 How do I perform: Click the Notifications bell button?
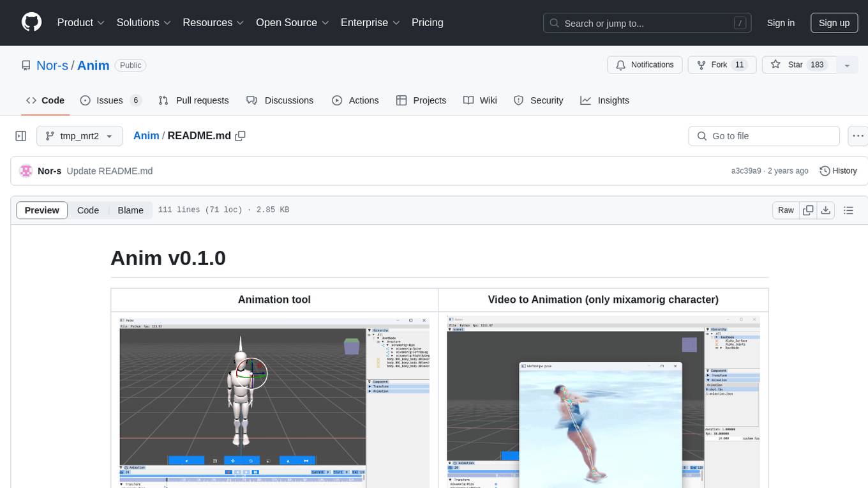(645, 65)
